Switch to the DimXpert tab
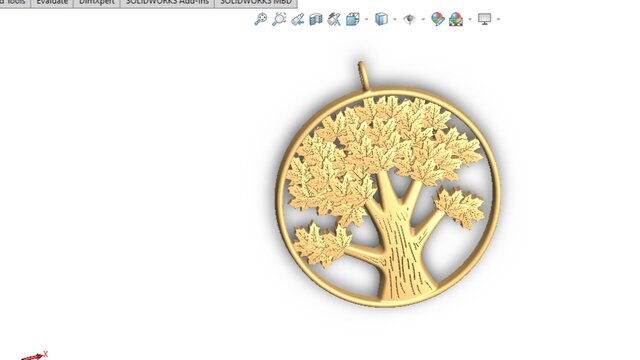The image size is (640, 360). (97, 2)
